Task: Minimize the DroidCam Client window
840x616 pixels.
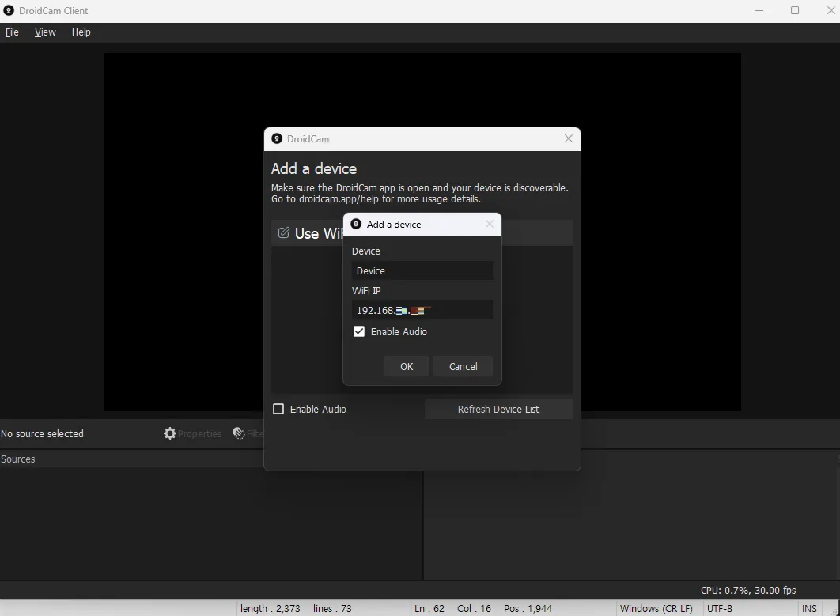Action: coord(759,11)
